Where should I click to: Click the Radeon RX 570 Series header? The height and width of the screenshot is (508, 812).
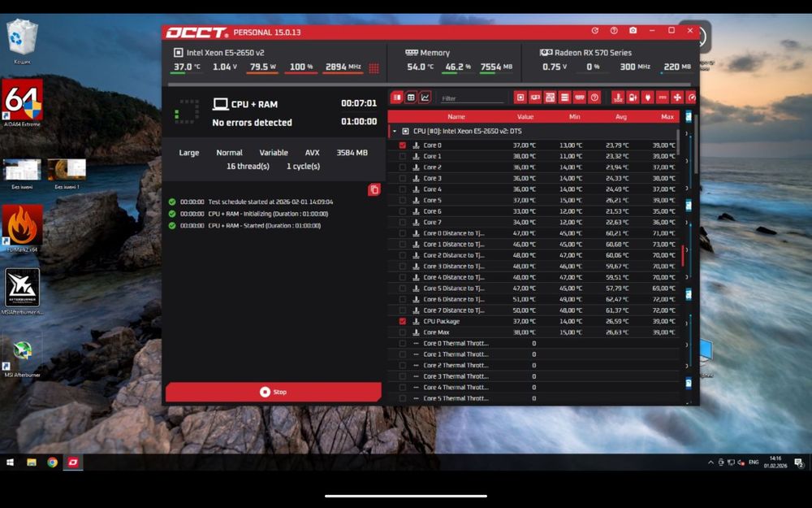pyautogui.click(x=585, y=52)
